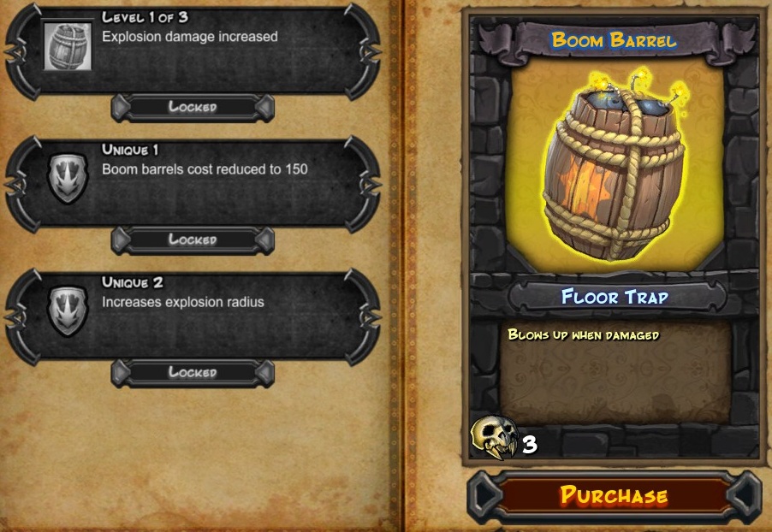Click the skull currency icon

click(495, 437)
